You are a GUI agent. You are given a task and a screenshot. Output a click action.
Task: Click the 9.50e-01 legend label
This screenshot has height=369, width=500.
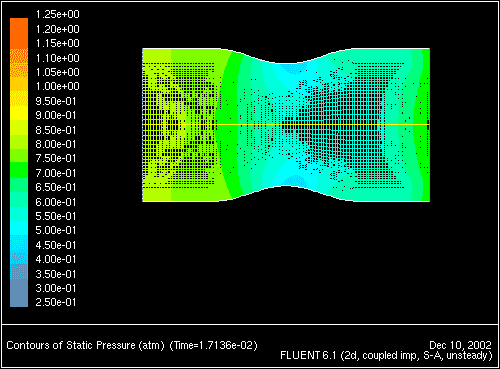[56, 101]
